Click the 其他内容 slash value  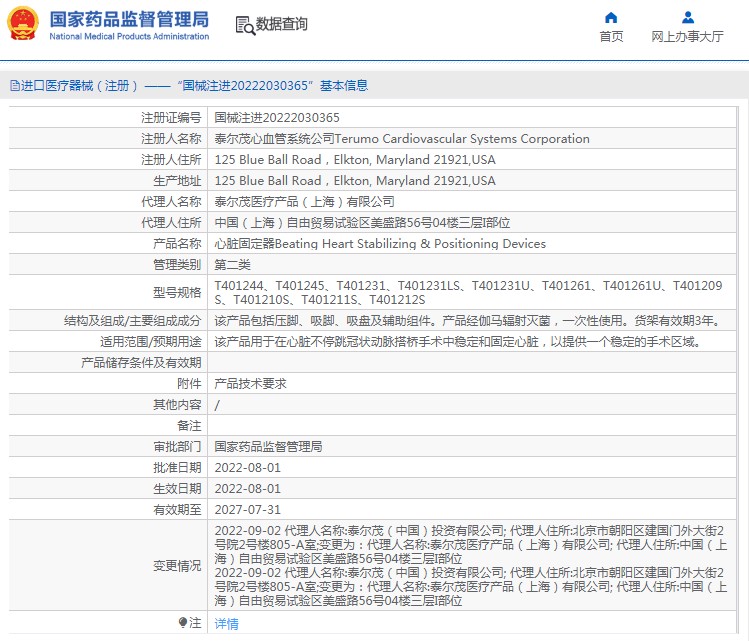tap(217, 405)
